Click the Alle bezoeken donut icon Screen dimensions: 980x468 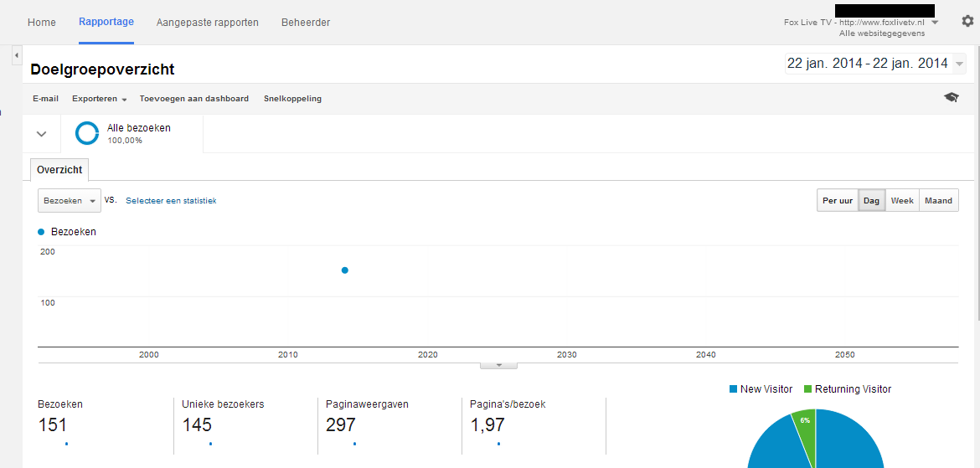click(x=87, y=133)
